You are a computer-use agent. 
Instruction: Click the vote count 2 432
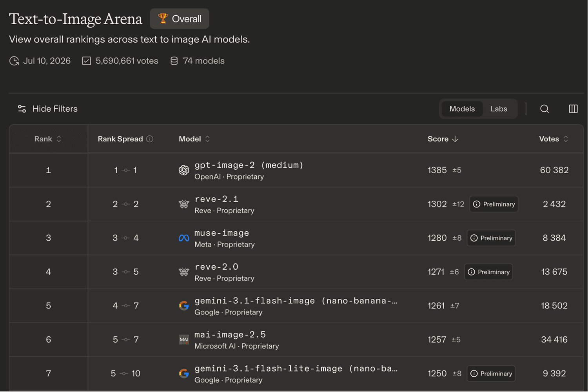554,204
